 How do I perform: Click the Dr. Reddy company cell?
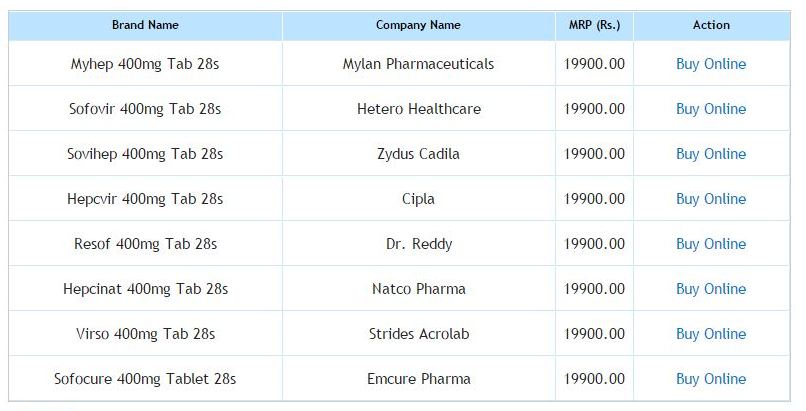pos(418,244)
